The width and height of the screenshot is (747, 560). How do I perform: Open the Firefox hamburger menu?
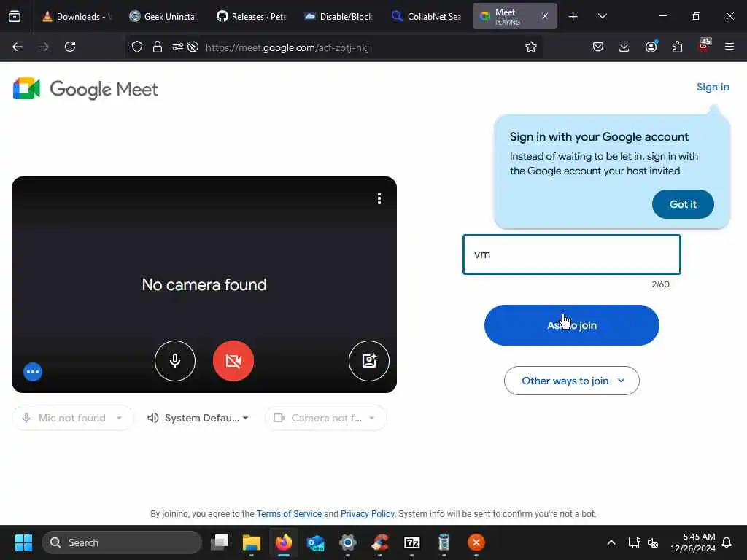(x=729, y=47)
